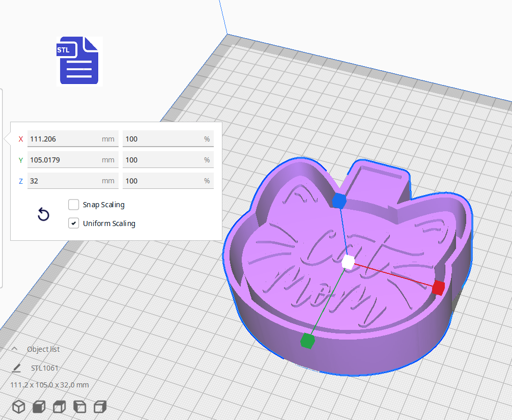The height and width of the screenshot is (420, 512).
Task: Switch to the 3D perspective view cube
Action: click(x=19, y=407)
